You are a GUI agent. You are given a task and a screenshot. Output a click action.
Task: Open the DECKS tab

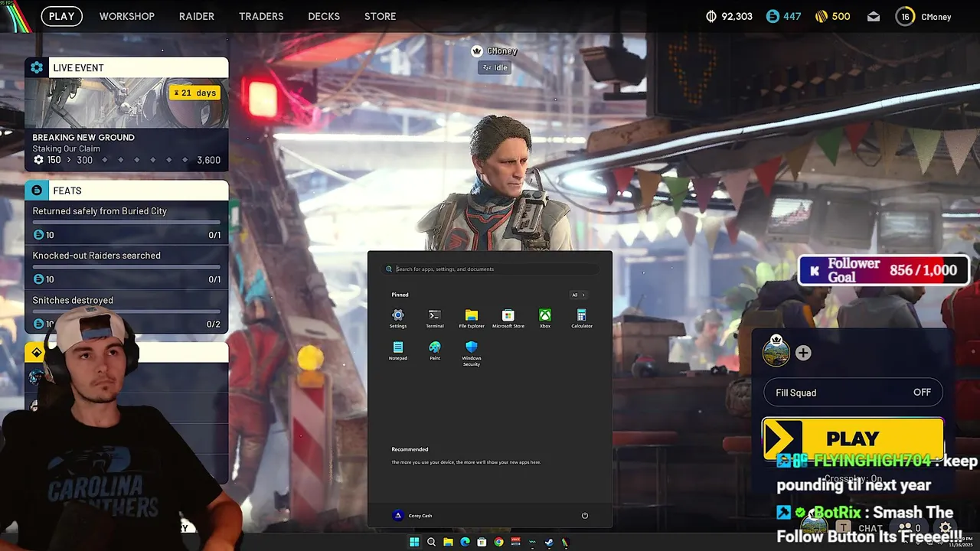324,16
